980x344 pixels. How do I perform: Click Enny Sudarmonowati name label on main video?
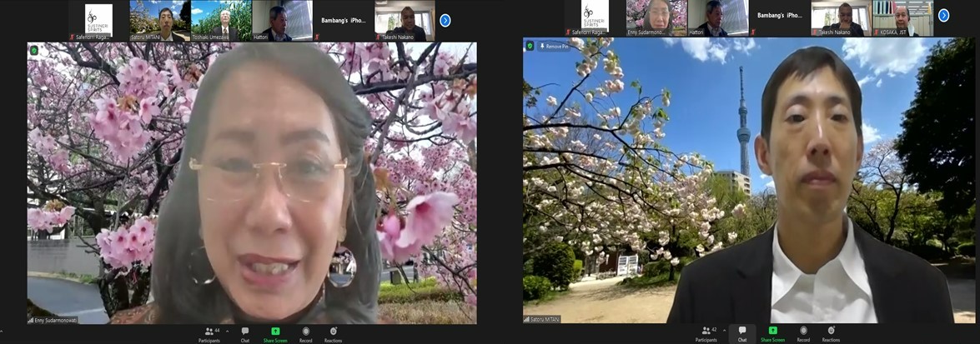pyautogui.click(x=51, y=320)
